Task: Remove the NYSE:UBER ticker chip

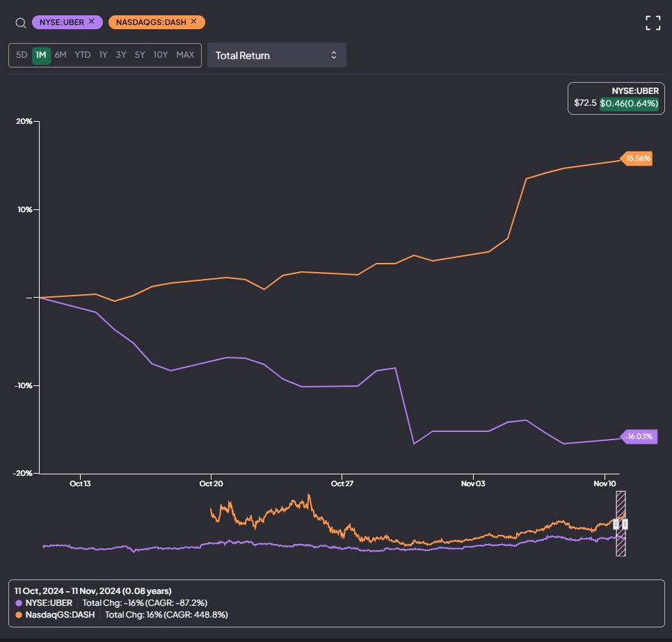Action: pyautogui.click(x=91, y=22)
